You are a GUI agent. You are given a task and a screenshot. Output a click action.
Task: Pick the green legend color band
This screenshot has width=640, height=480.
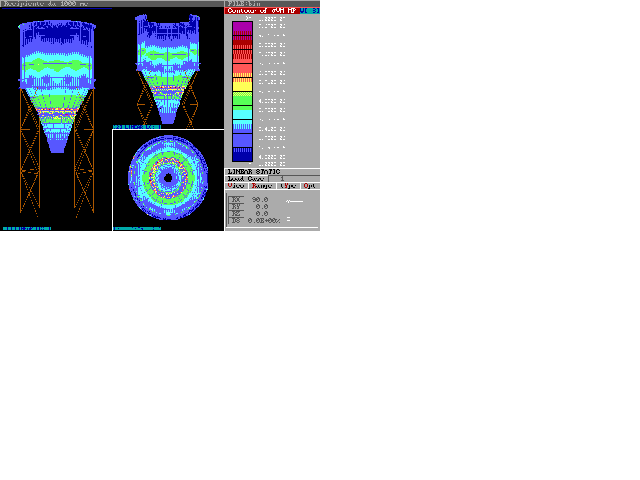pyautogui.click(x=242, y=100)
